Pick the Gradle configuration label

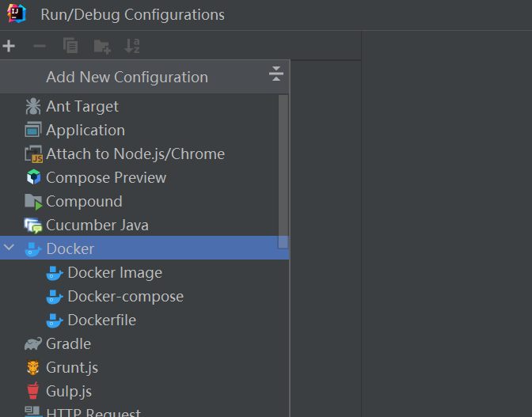pos(69,343)
